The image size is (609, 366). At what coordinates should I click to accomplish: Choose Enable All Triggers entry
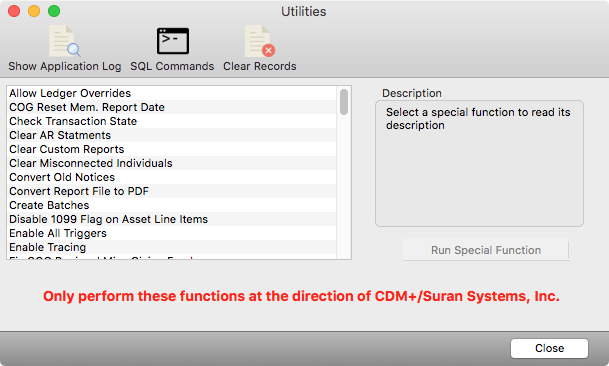coord(171,233)
